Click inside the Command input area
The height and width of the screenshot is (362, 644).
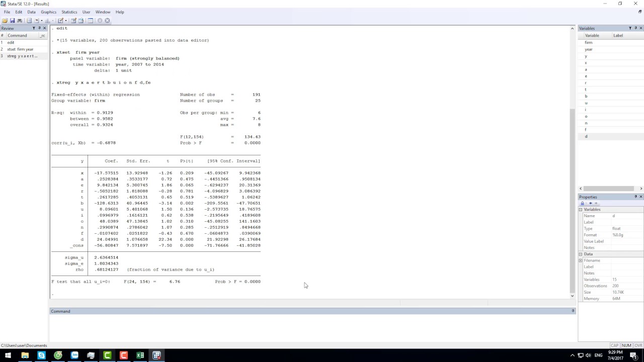click(312, 327)
